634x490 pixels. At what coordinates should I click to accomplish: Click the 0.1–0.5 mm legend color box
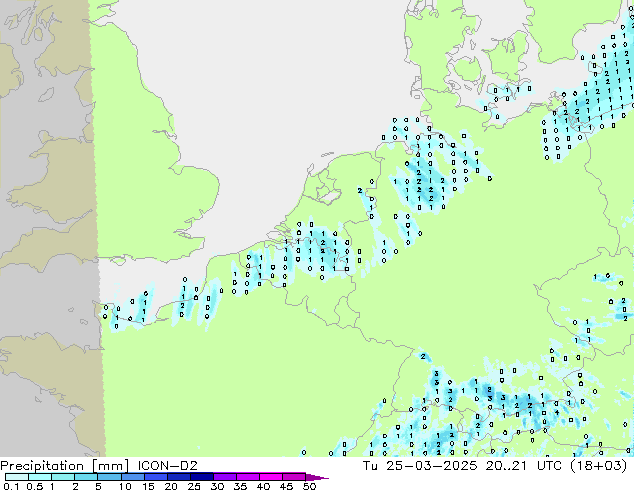(x=17, y=477)
